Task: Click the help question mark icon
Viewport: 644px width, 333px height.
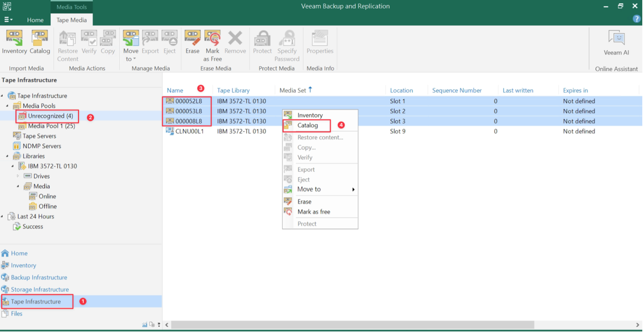Action: click(637, 19)
